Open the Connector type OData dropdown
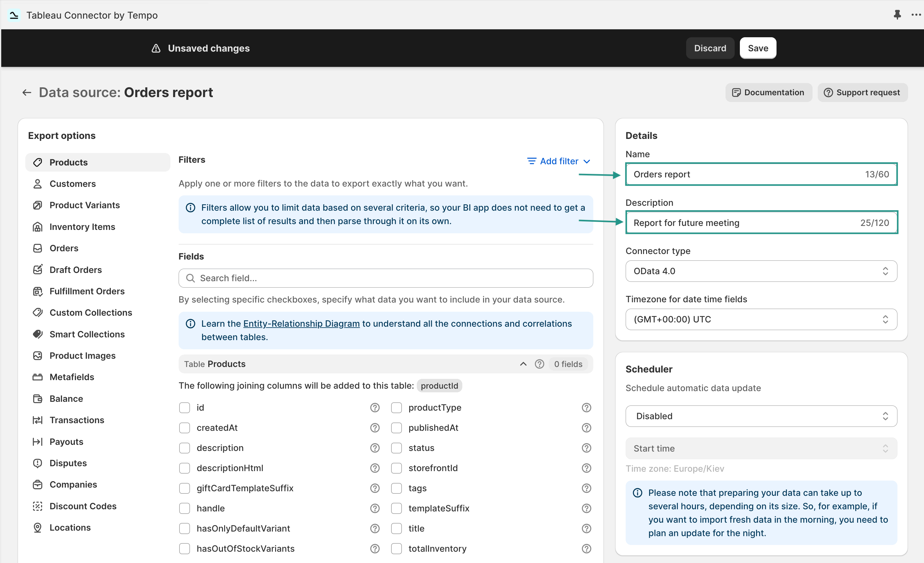This screenshot has height=563, width=924. 761,271
